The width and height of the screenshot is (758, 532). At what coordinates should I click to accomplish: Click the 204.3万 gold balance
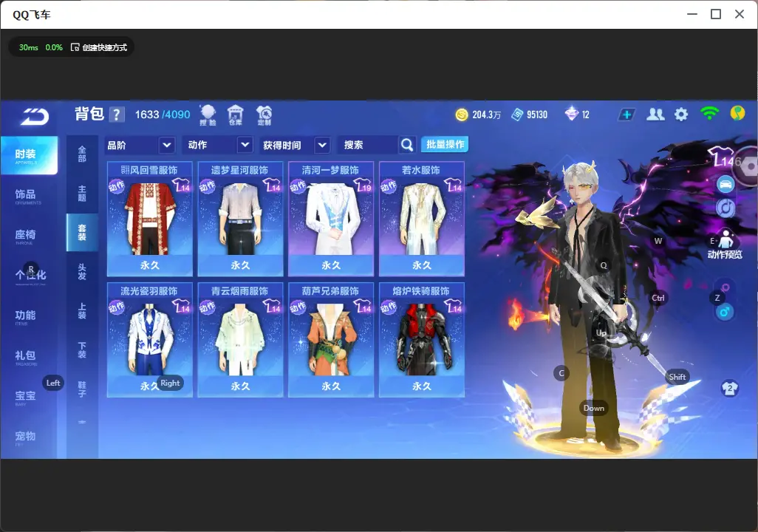point(486,115)
